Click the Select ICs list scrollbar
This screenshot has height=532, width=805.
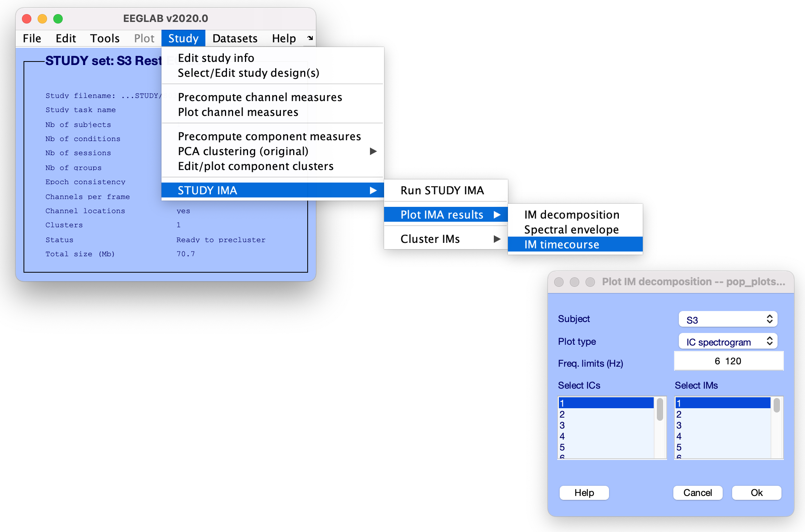coord(660,409)
